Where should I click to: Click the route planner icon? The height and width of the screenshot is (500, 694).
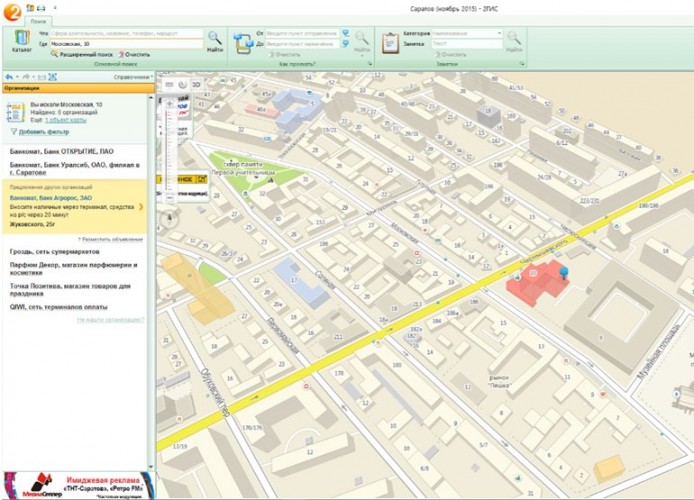coord(243,41)
